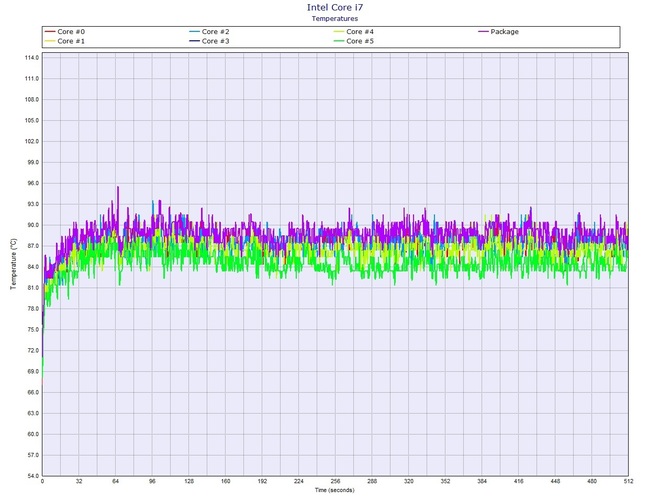This screenshot has height=502, width=670.
Task: Click the 114.0 y-axis value
Action: 32,58
